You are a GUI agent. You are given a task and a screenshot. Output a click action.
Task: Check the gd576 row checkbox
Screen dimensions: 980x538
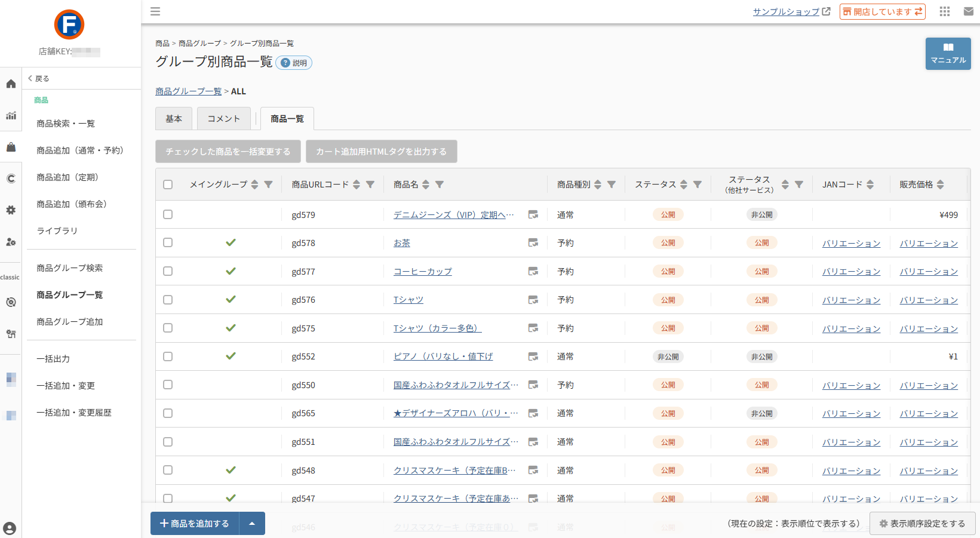168,300
